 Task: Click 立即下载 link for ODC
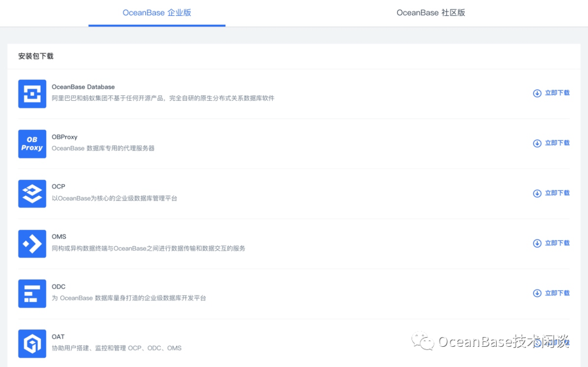tap(557, 293)
